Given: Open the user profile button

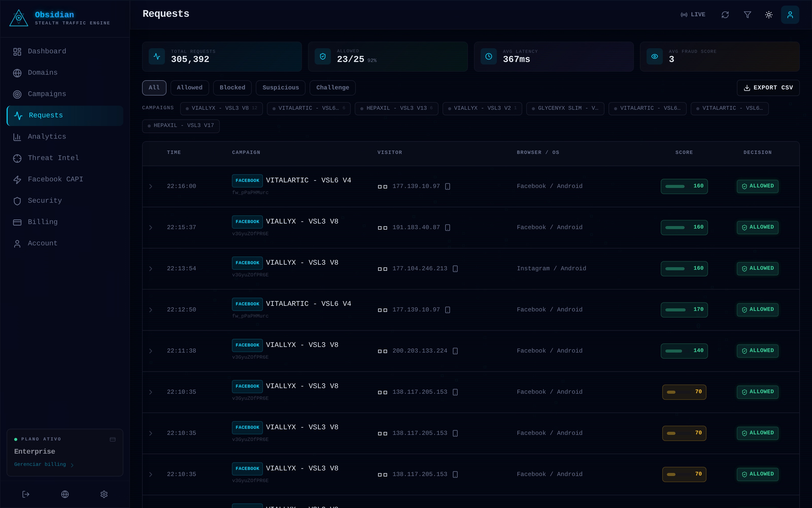Looking at the screenshot, I should coord(790,15).
